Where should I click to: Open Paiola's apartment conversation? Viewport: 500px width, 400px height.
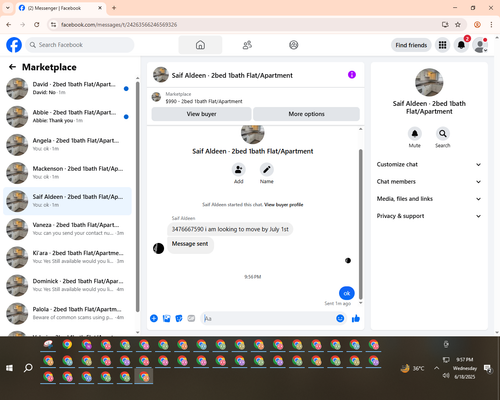[x=68, y=313]
